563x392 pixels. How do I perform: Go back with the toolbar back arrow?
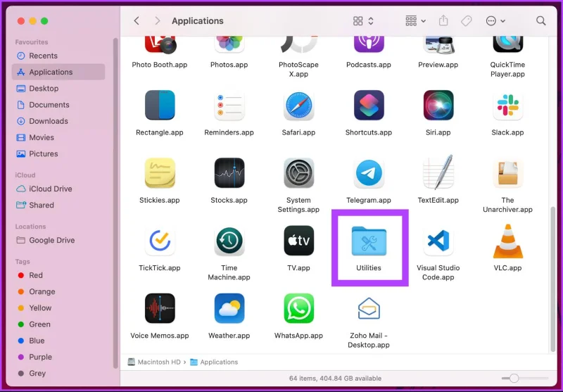pos(137,21)
